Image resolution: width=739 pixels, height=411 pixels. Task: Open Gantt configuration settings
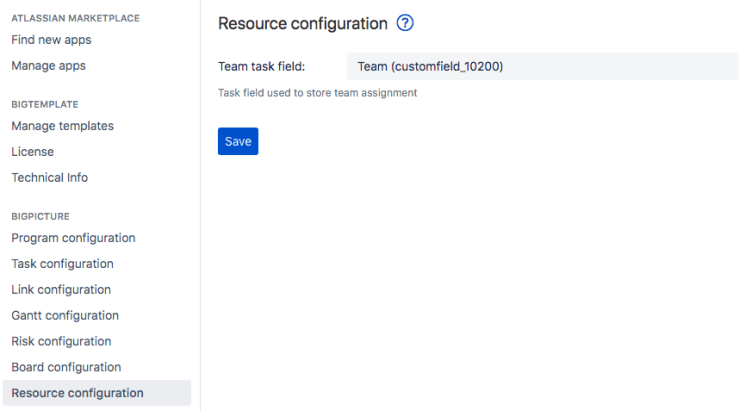coord(65,316)
